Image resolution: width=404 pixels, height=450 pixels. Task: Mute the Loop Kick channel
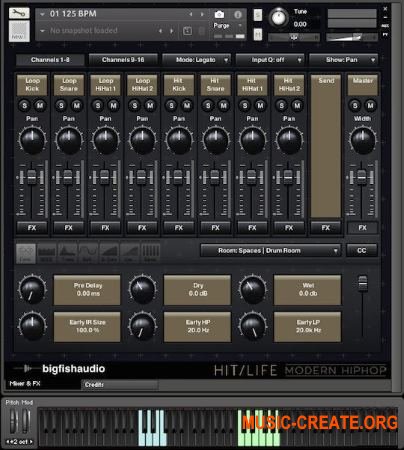click(x=40, y=106)
